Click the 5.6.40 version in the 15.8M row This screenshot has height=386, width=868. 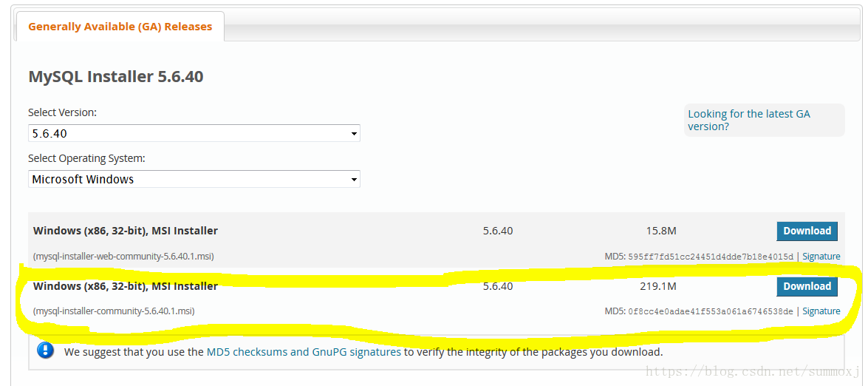pos(498,231)
